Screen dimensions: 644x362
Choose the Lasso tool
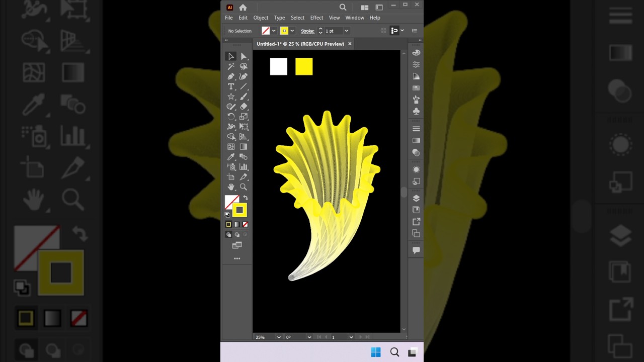244,66
